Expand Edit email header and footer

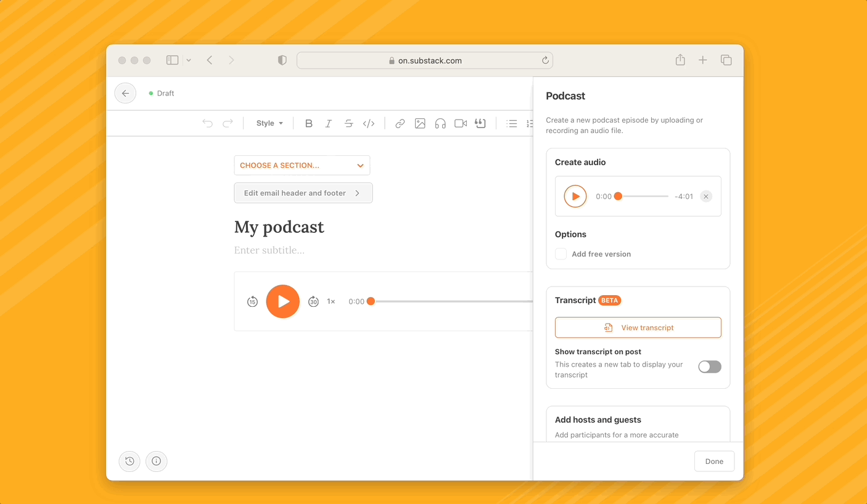(303, 193)
